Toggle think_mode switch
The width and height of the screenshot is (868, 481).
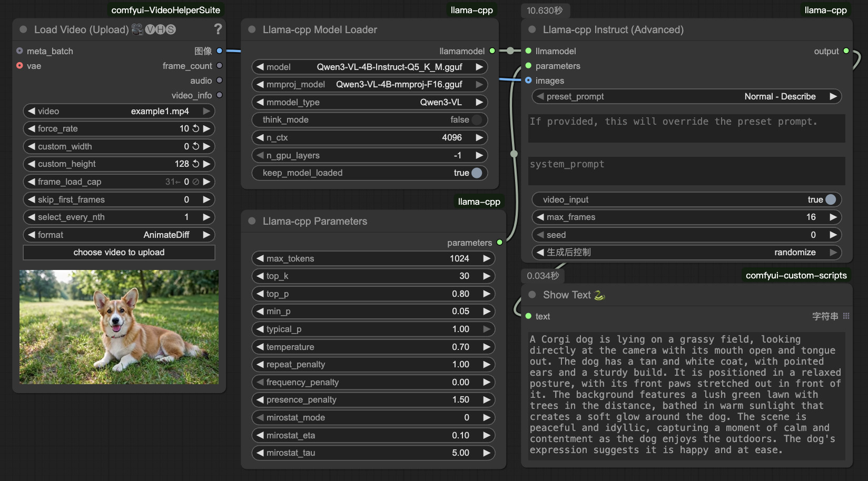(477, 119)
